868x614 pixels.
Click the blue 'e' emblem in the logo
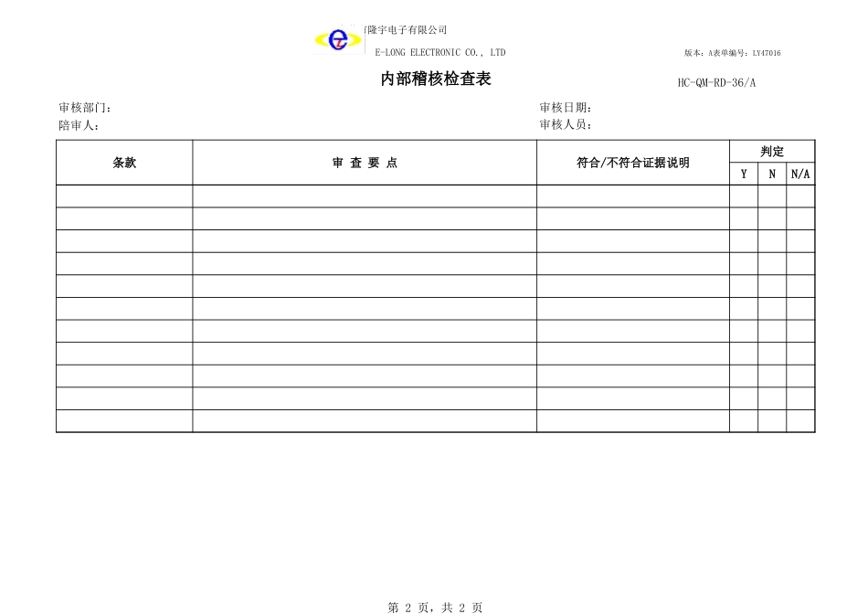point(336,39)
